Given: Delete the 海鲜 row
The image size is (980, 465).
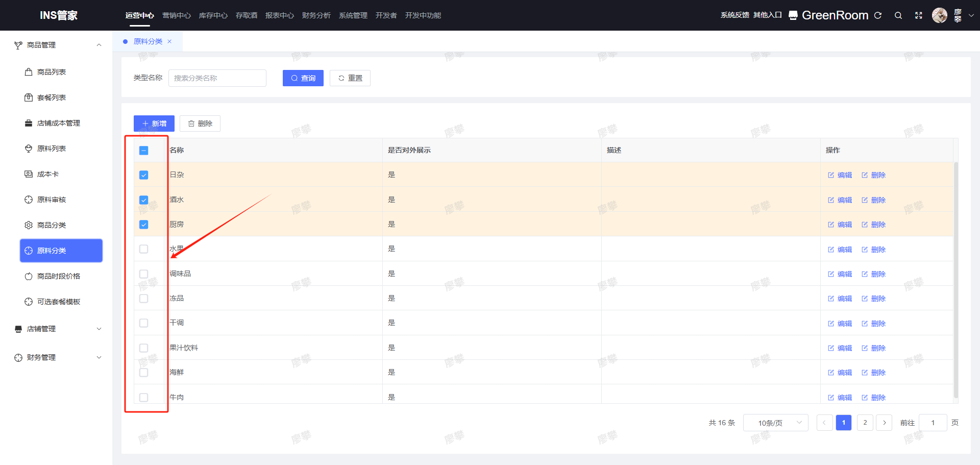Looking at the screenshot, I should pos(874,373).
